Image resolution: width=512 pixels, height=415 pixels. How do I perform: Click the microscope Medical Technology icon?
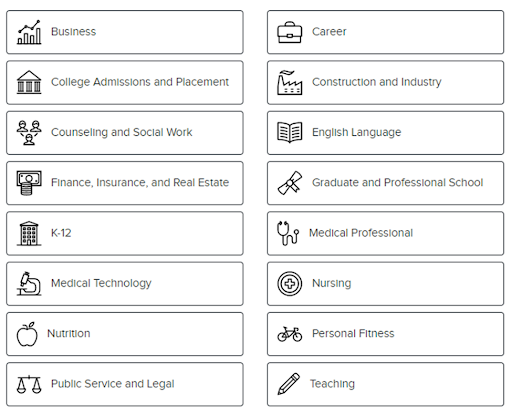point(29,284)
